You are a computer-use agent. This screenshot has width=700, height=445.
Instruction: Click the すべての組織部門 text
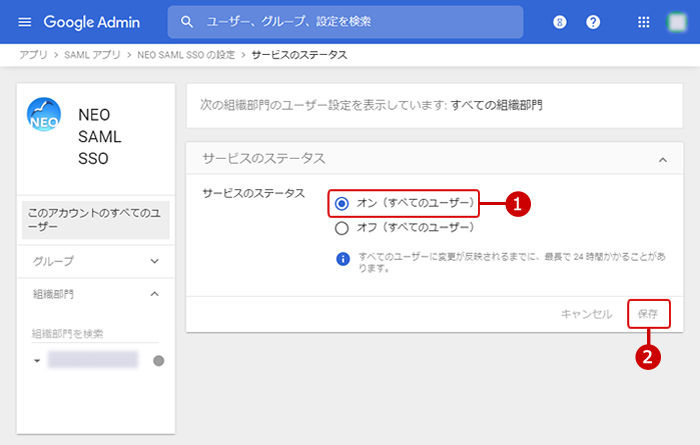tap(496, 105)
